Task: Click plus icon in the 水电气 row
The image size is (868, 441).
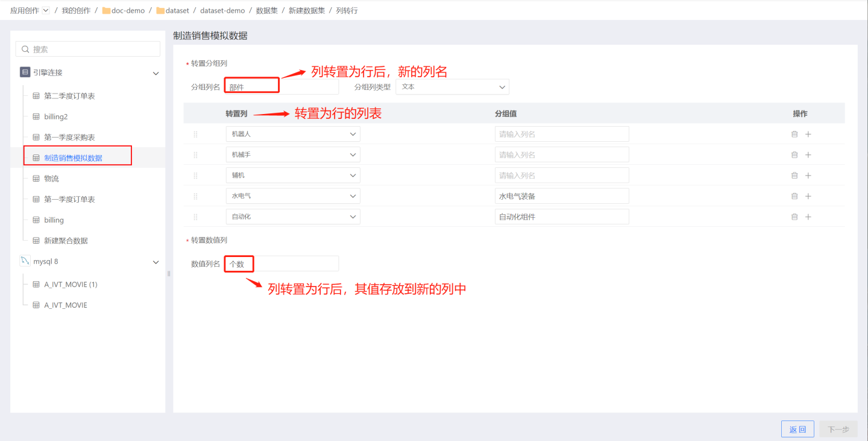Action: point(808,196)
